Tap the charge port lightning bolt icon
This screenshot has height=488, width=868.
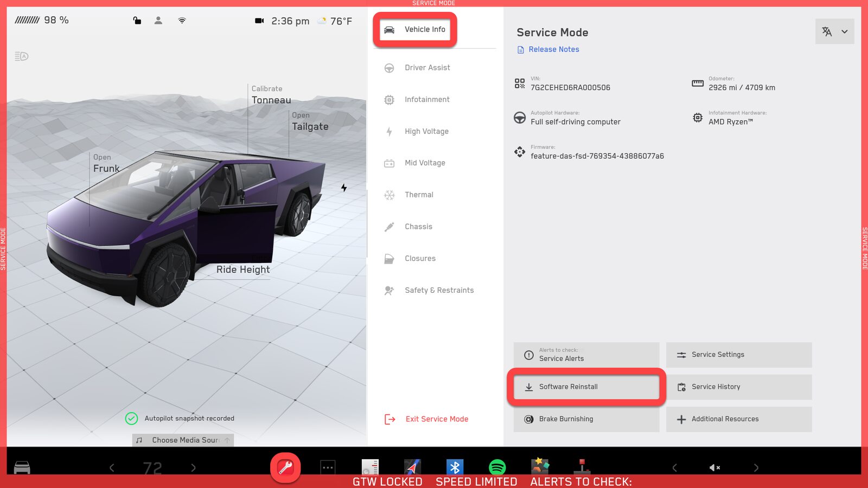pyautogui.click(x=344, y=188)
